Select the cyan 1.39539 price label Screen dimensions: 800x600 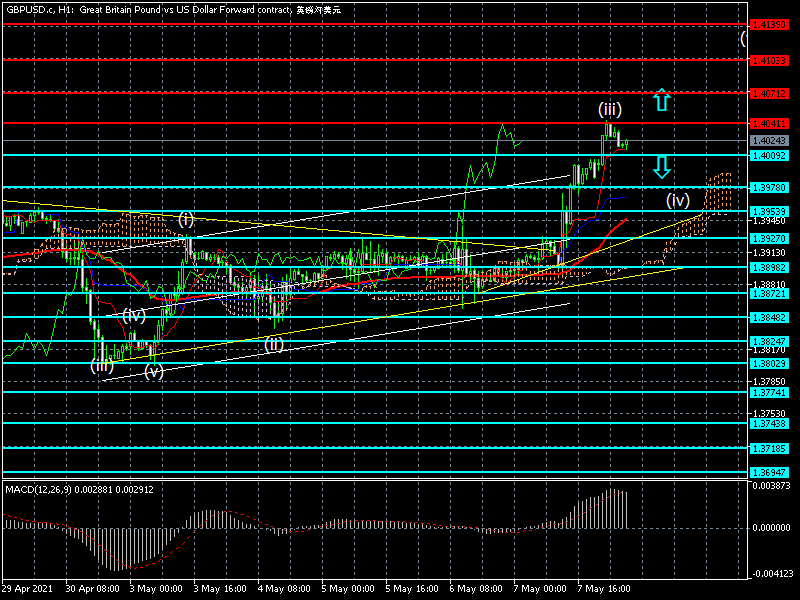tap(769, 212)
